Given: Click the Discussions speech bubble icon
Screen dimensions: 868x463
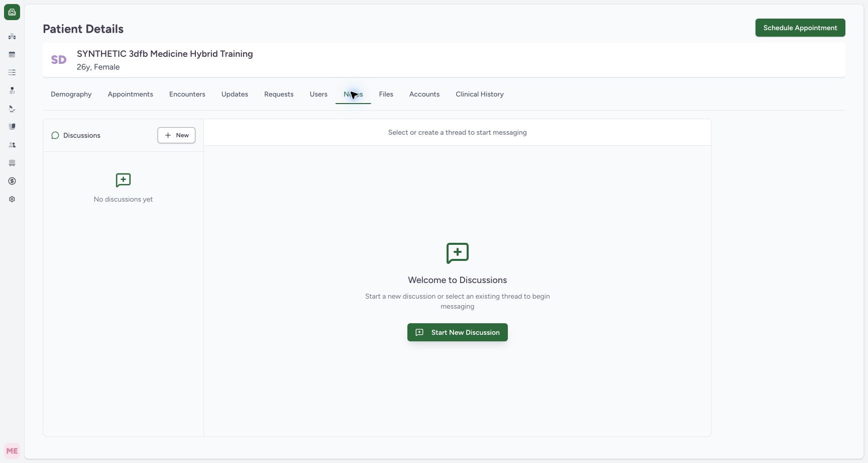Looking at the screenshot, I should tap(55, 135).
